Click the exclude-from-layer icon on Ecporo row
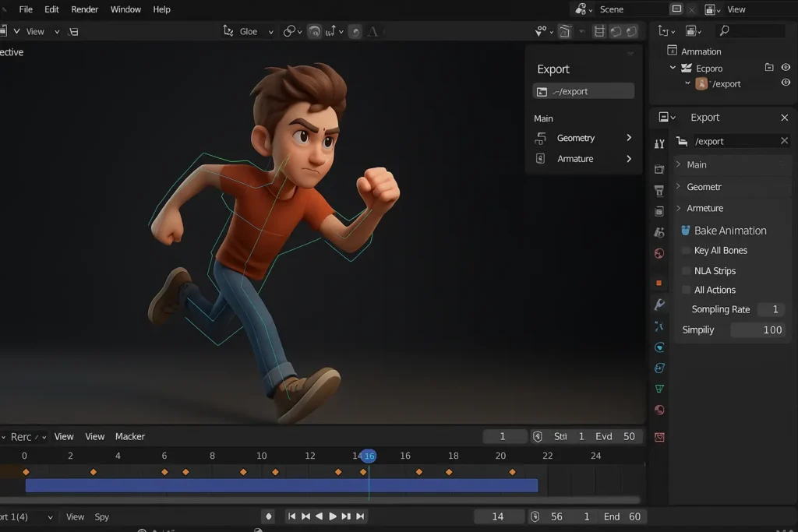 [769, 67]
